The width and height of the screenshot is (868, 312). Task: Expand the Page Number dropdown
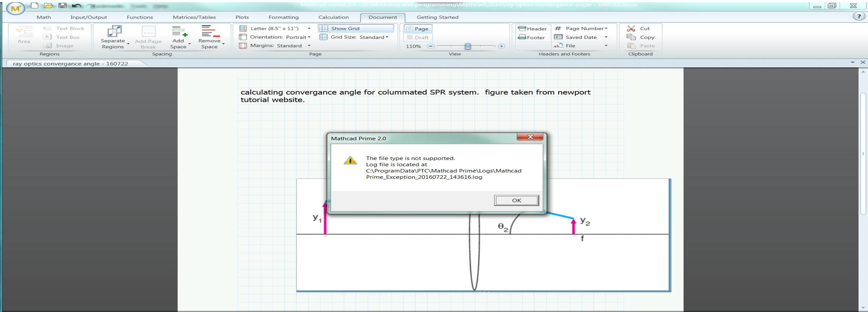coord(606,28)
